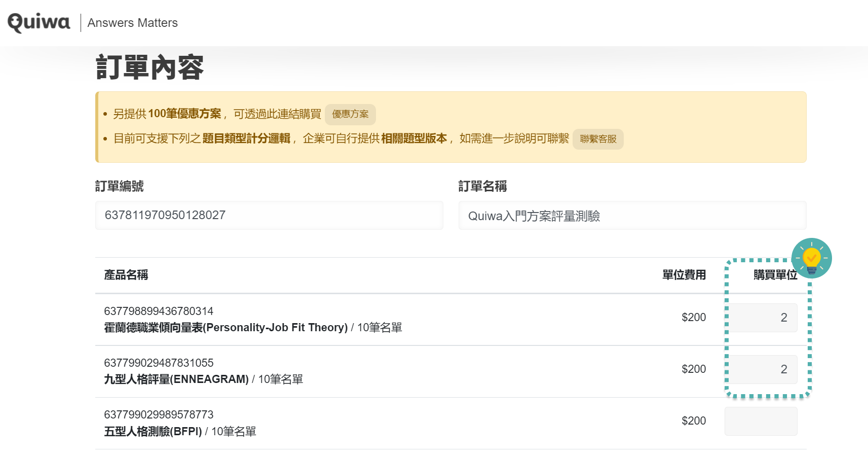
Task: Click the $200 price in 霍蘭德 row
Action: click(x=693, y=318)
